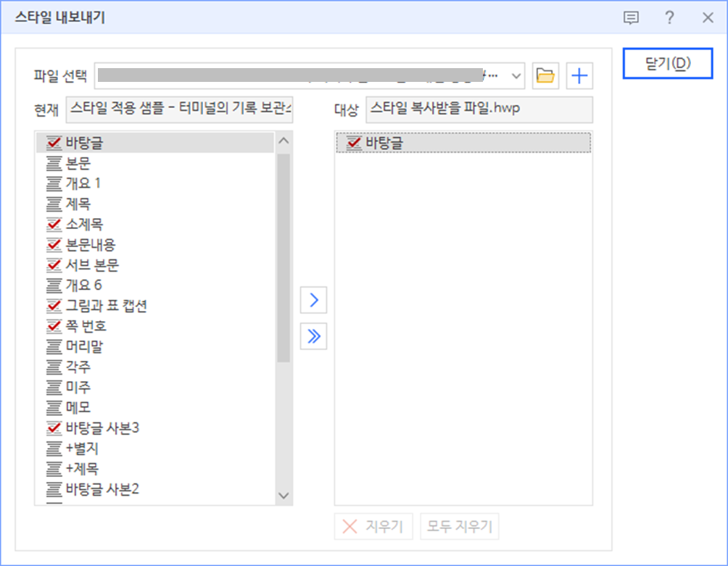Click the scrollbar down arrow in style list
Viewport: 728px width, 566px height.
click(x=284, y=495)
